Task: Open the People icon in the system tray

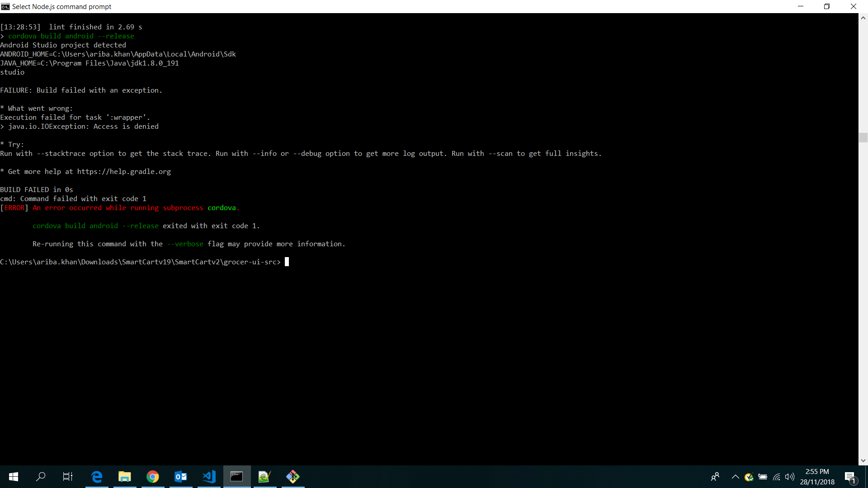Action: pos(715,477)
